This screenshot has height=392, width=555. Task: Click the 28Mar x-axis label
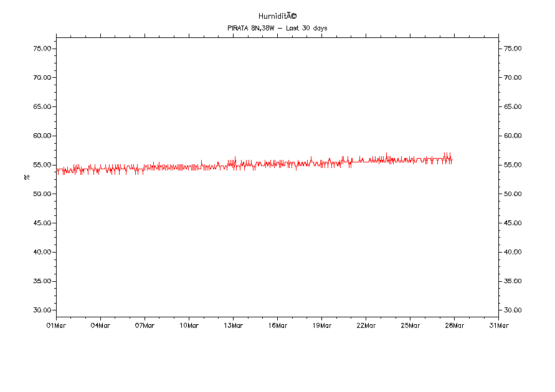pyautogui.click(x=454, y=325)
